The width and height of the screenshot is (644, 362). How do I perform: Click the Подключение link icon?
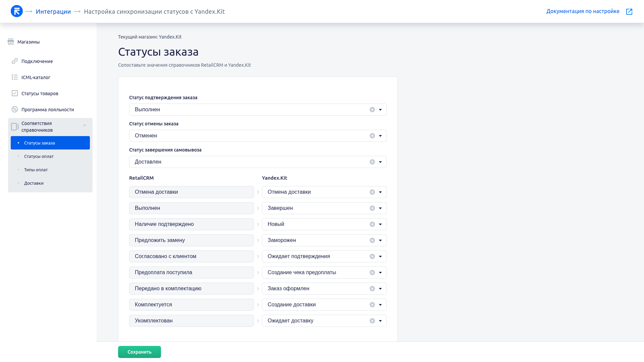coord(15,61)
